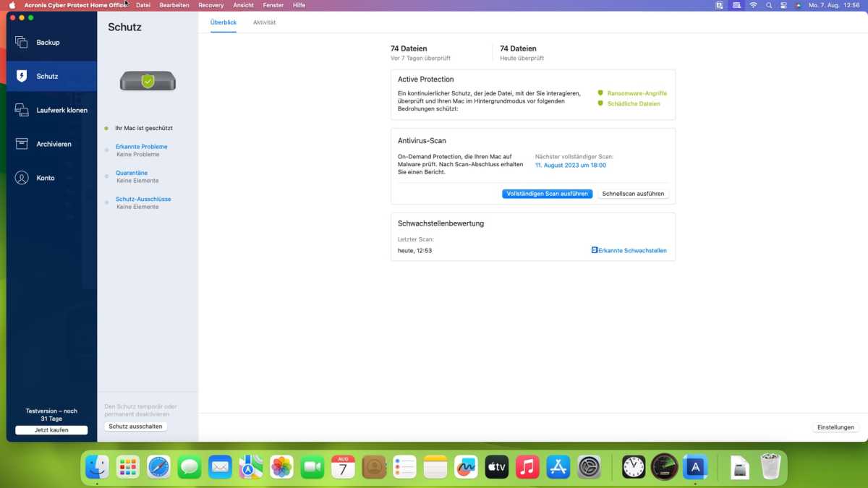Click the 'Testversion – noch 31 Tage' text
The width and height of the screenshot is (868, 488).
[51, 415]
